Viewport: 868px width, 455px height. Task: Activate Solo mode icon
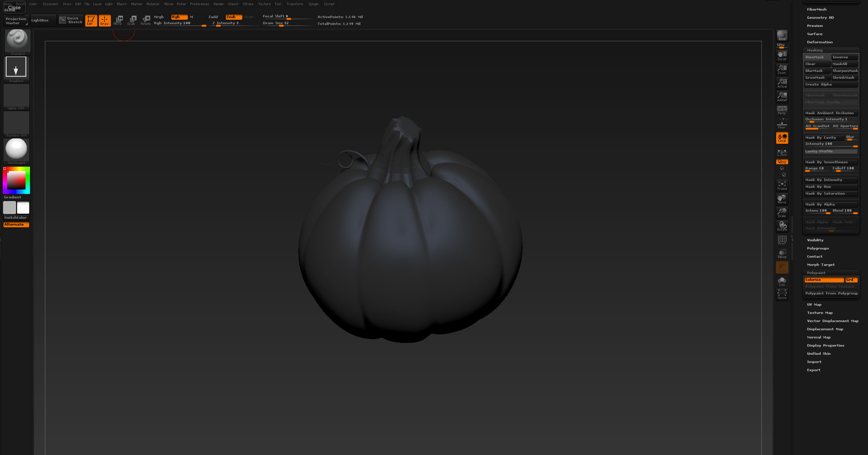(x=782, y=281)
